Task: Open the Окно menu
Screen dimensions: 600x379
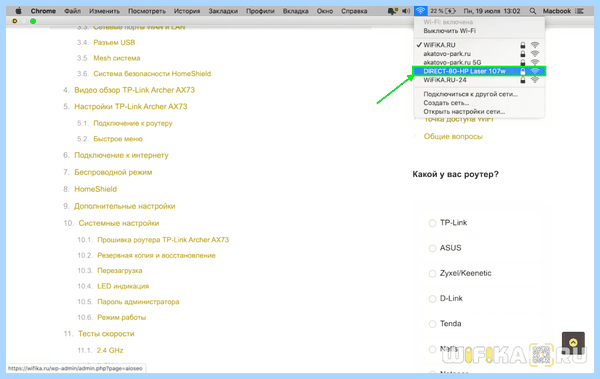Action: click(x=324, y=11)
